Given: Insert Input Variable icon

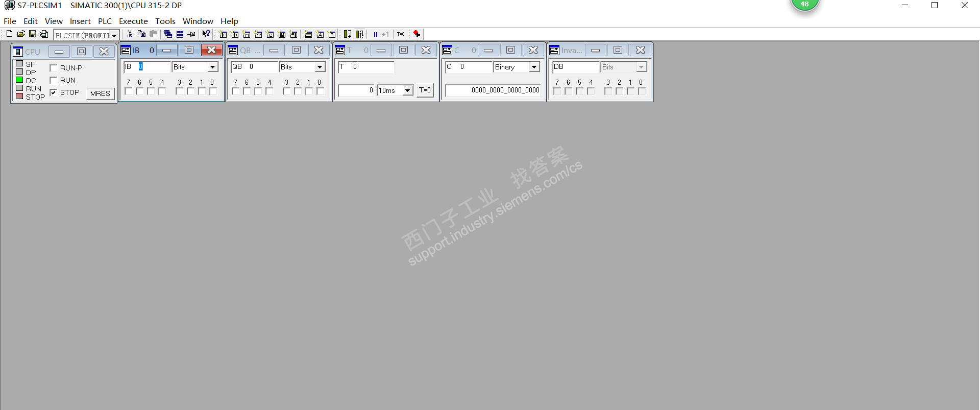Looking at the screenshot, I should pos(223,34).
